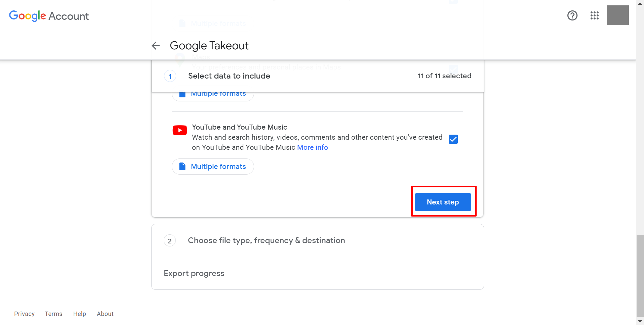
Task: Open the Terms footer link
Action: tap(53, 314)
